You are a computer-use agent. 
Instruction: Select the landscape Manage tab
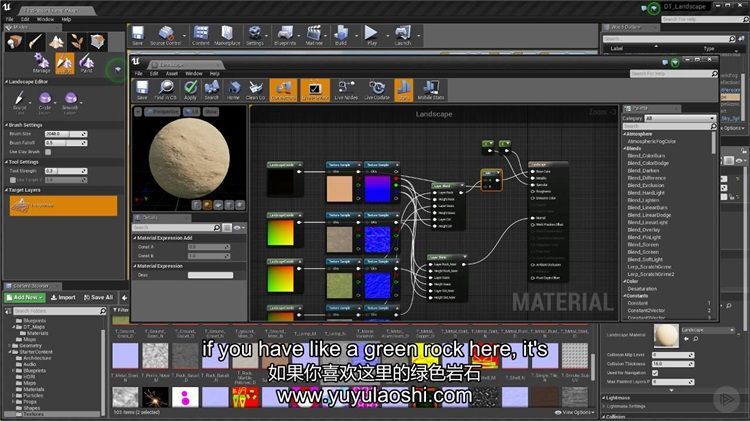click(42, 64)
